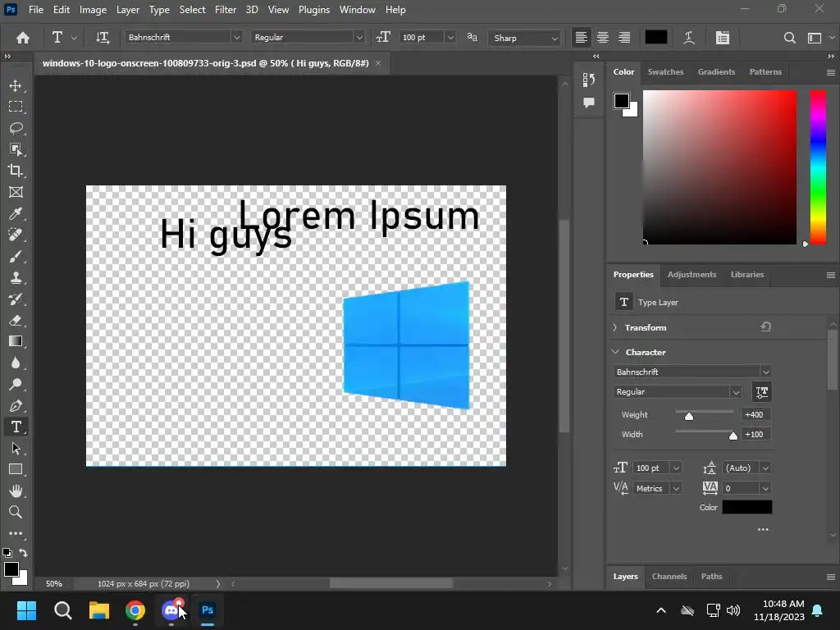Select the Eraser tool

point(16,321)
